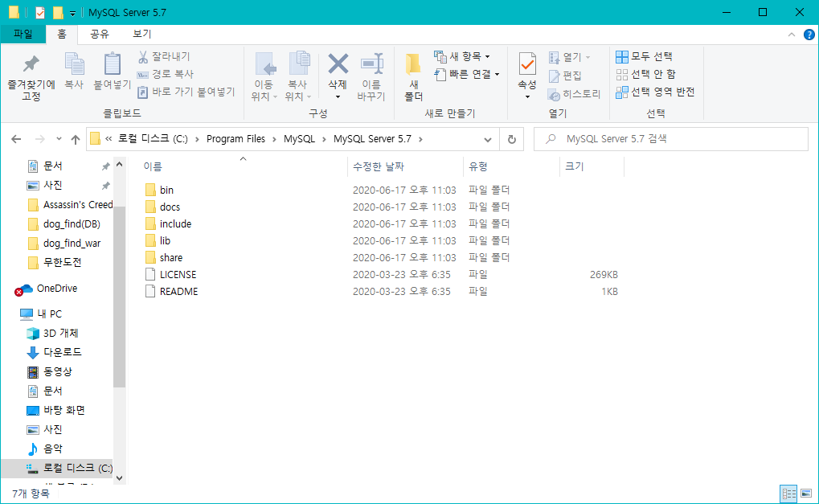Select OneDrive in the navigation pane
The width and height of the screenshot is (819, 504).
pos(46,289)
